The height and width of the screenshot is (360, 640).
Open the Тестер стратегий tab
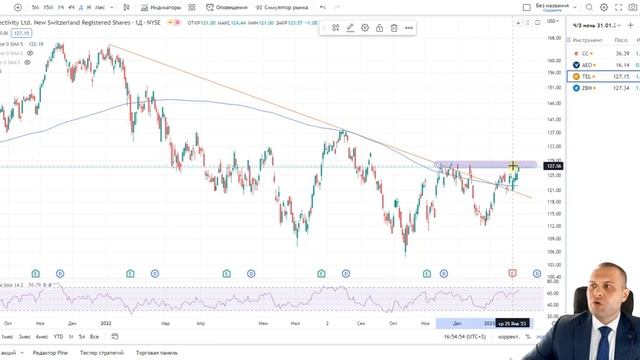pos(102,353)
